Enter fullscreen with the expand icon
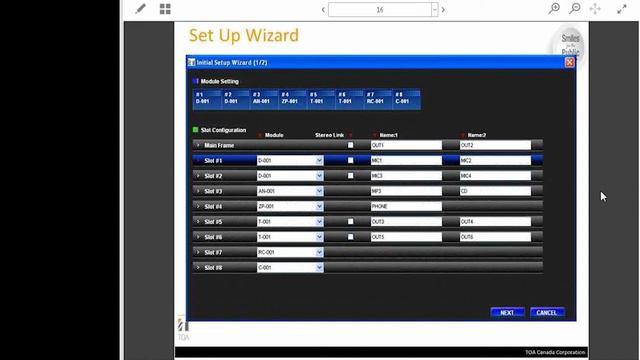The height and width of the screenshot is (360, 640). click(x=622, y=9)
